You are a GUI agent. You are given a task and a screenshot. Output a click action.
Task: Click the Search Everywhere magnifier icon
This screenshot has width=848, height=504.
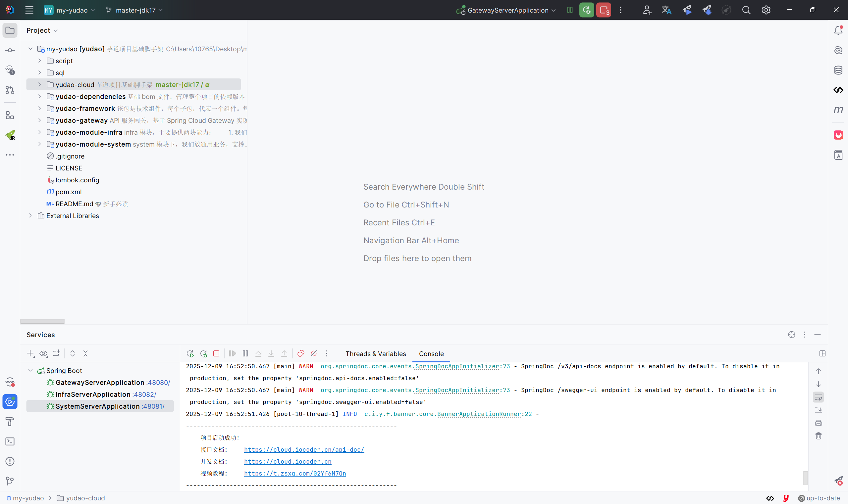point(746,10)
